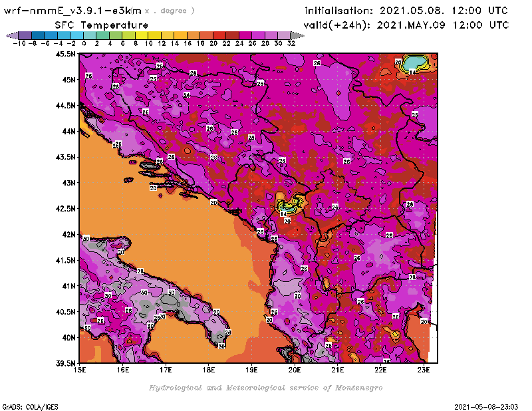The image size is (532, 411).
Task: Click the '22E' longitude label
Action: [x=380, y=370]
